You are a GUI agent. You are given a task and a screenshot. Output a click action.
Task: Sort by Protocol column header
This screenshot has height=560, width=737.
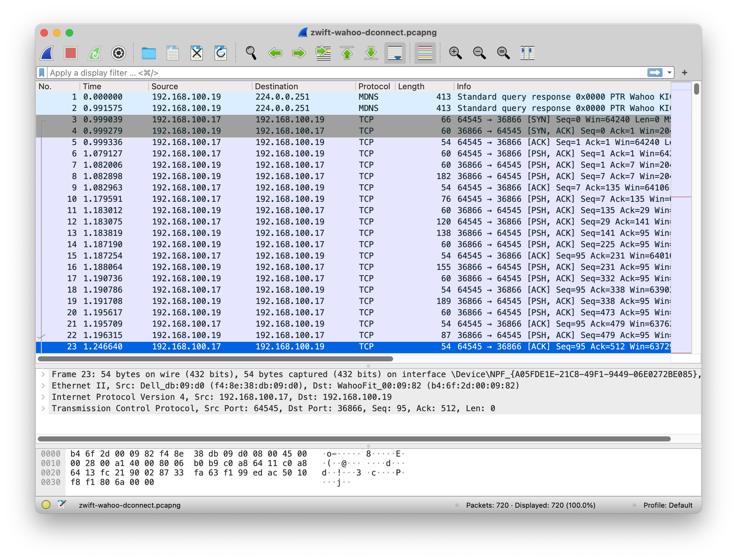[375, 87]
